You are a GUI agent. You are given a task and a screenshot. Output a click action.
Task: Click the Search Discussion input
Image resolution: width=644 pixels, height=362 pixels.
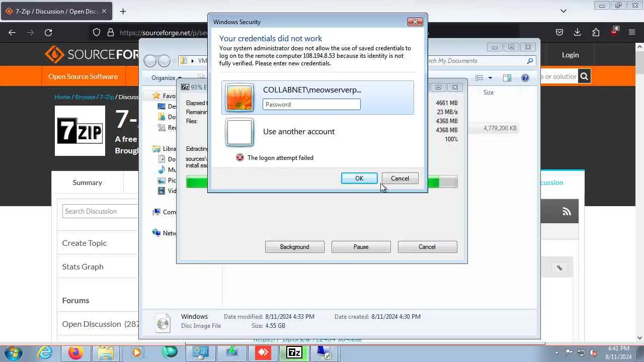click(100, 211)
